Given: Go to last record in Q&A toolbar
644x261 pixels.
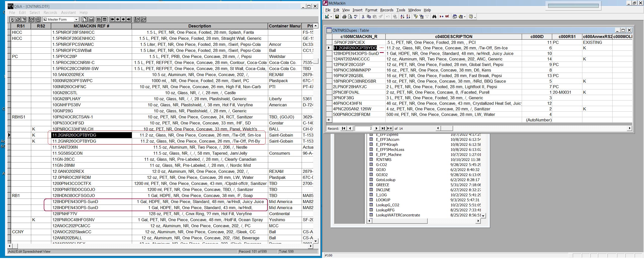Looking at the screenshot, I should tap(129, 19).
